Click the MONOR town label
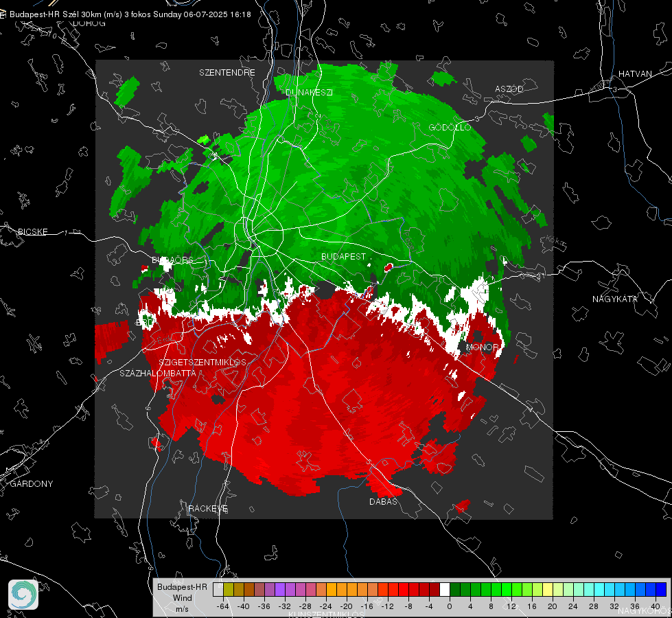The height and width of the screenshot is (618, 672). 482,347
